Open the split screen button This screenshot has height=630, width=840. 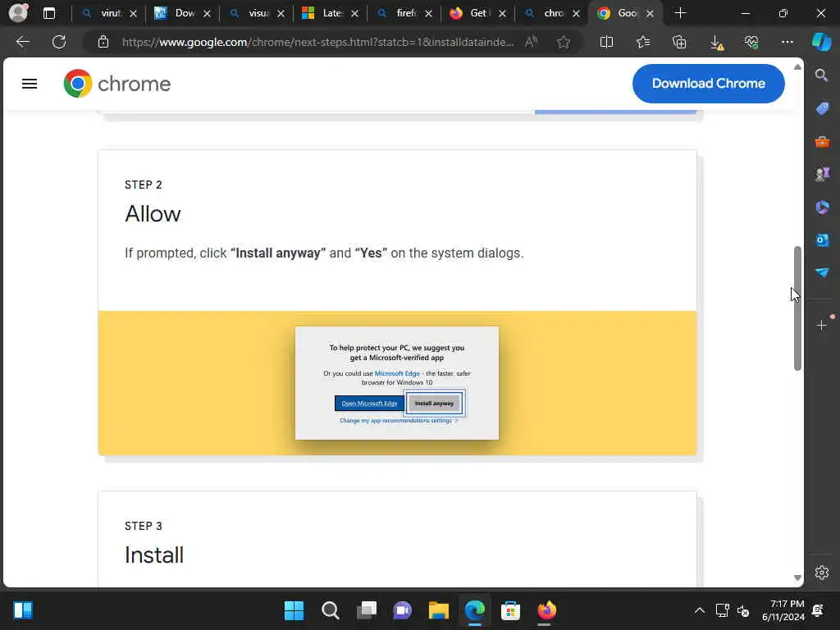click(606, 42)
